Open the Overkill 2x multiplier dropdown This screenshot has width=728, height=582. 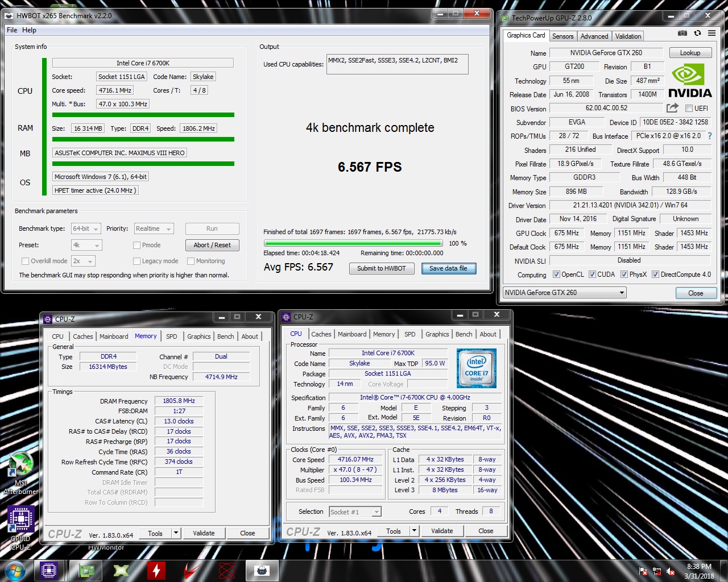[x=82, y=261]
